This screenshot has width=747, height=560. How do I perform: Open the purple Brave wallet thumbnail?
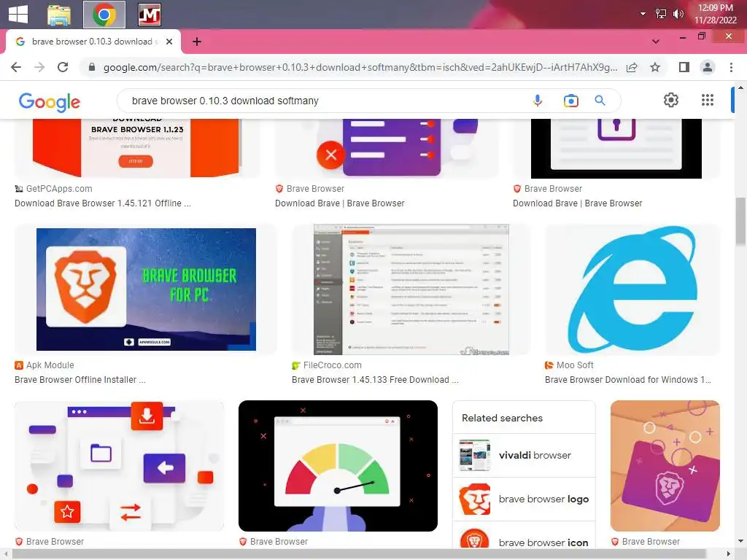click(x=665, y=466)
